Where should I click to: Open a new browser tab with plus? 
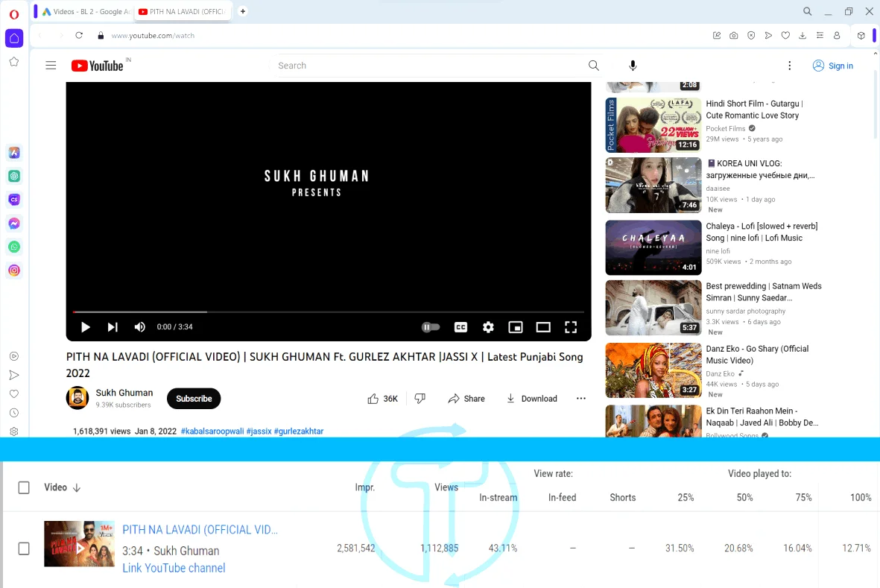click(242, 11)
